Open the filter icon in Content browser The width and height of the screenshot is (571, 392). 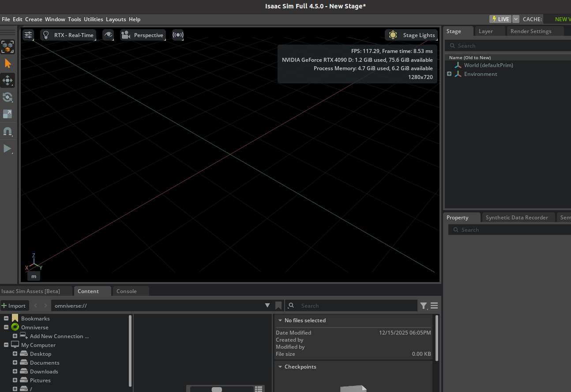[424, 305]
